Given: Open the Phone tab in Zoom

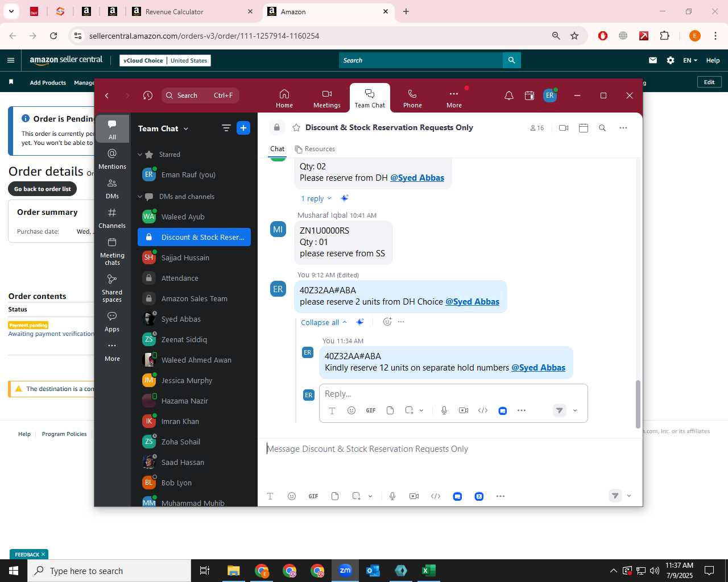Looking at the screenshot, I should 412,98.
